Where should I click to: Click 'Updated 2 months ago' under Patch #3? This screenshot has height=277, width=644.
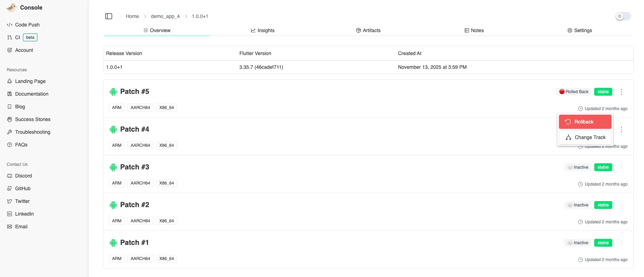coord(606,184)
